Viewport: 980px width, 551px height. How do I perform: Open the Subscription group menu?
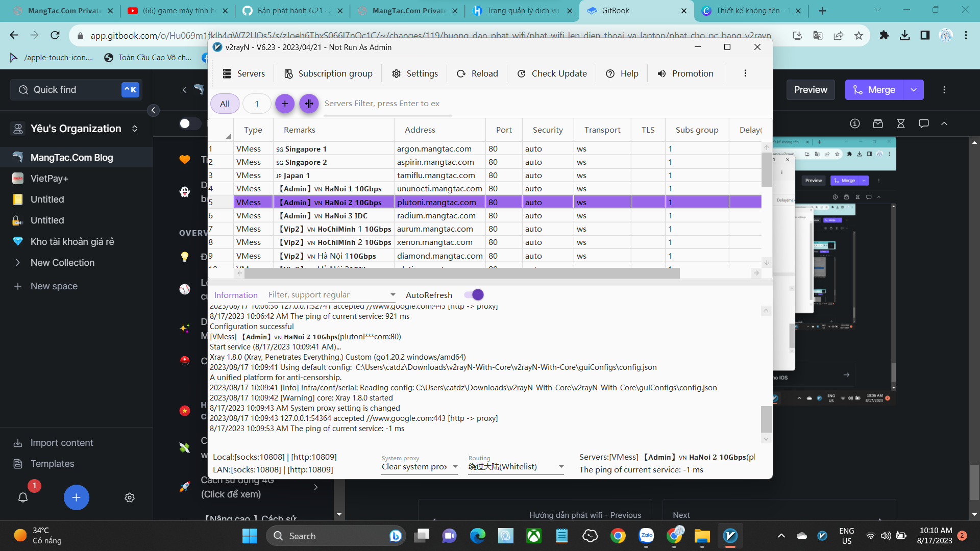click(328, 73)
